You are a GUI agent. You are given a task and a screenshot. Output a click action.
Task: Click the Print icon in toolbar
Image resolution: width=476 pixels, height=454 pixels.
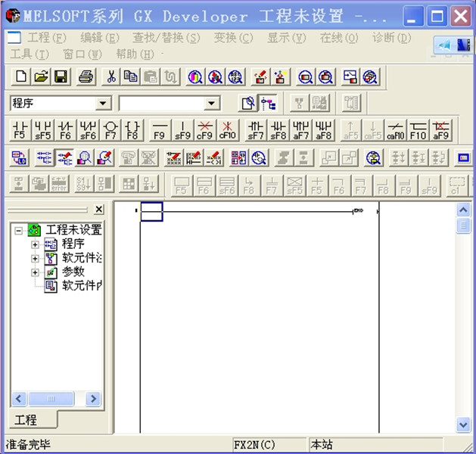[86, 76]
